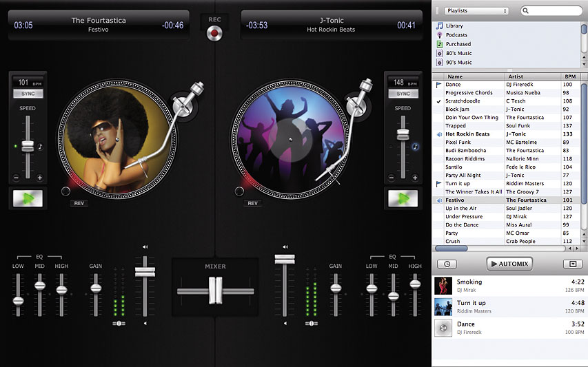Toggle the right deck blue key lock button
Viewport: 588px width, 367px height.
pyautogui.click(x=415, y=147)
